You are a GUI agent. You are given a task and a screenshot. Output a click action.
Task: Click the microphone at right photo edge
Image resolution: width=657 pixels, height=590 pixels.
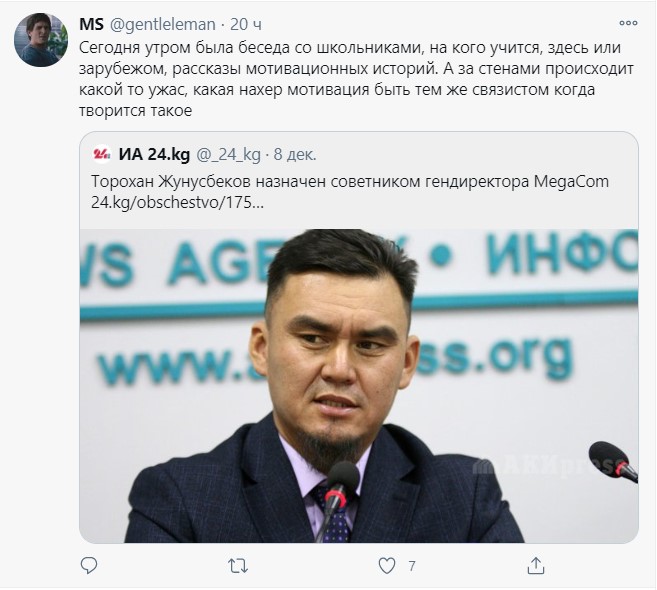pos(613,462)
